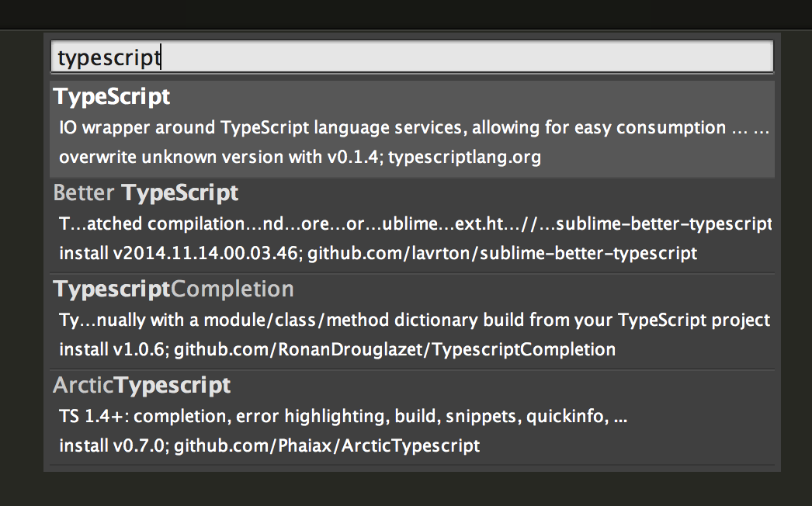Click 'install v0.7.0; github.com/Phaiax/ArcticTypescript' line
The width and height of the screenshot is (812, 506).
269,446
